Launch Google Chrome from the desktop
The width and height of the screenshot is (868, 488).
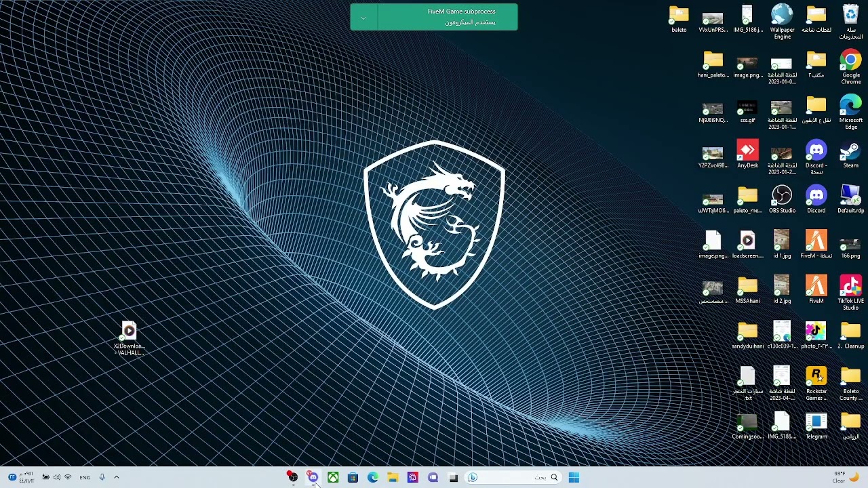click(x=850, y=66)
